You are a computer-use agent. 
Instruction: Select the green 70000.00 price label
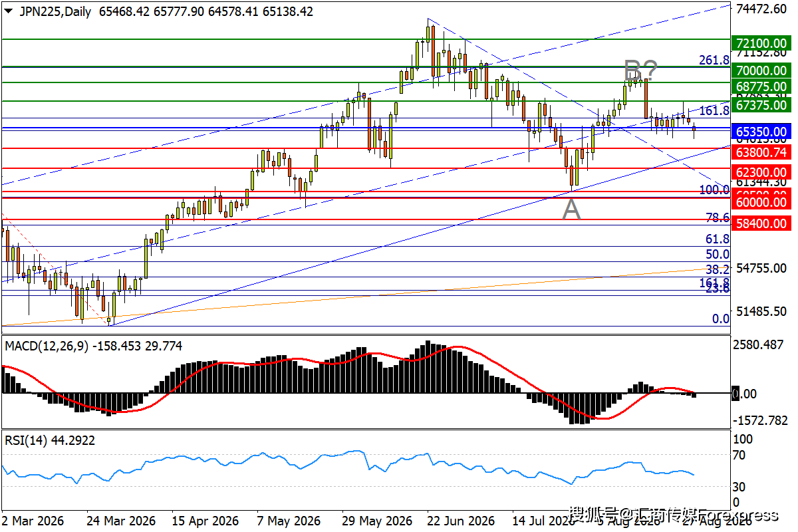pos(761,70)
